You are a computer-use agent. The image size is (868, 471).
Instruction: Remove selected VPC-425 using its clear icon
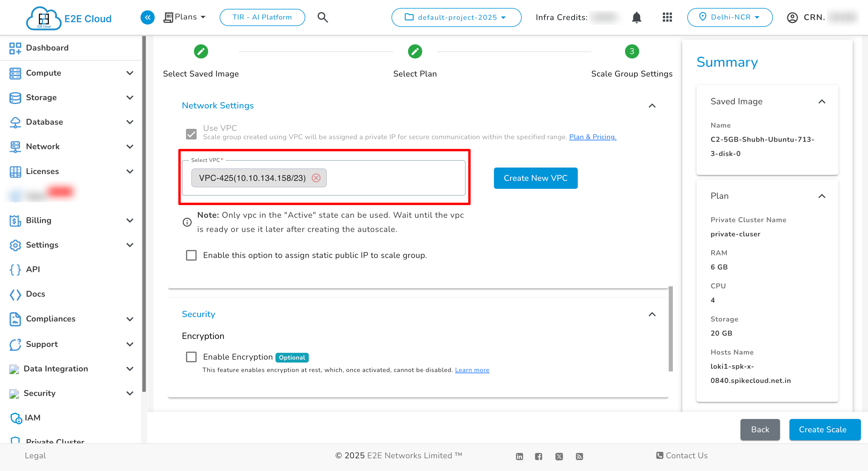coord(316,178)
